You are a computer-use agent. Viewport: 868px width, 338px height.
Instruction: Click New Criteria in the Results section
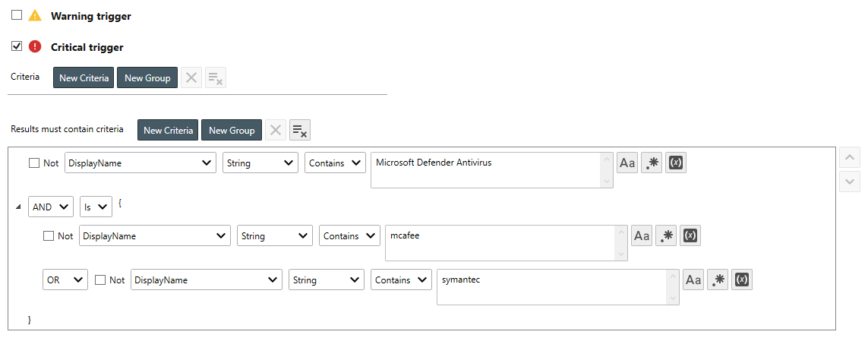coord(168,131)
